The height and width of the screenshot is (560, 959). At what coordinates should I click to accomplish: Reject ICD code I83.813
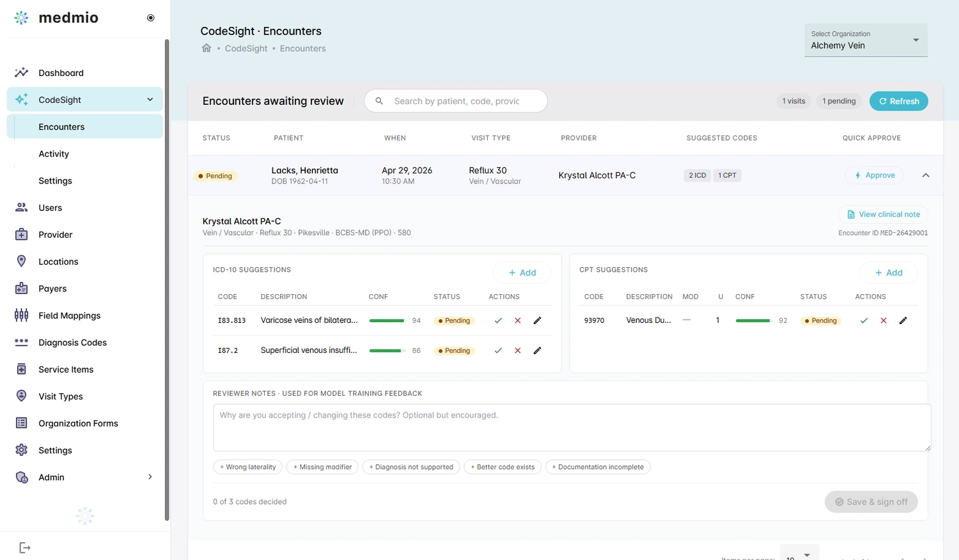pyautogui.click(x=518, y=320)
